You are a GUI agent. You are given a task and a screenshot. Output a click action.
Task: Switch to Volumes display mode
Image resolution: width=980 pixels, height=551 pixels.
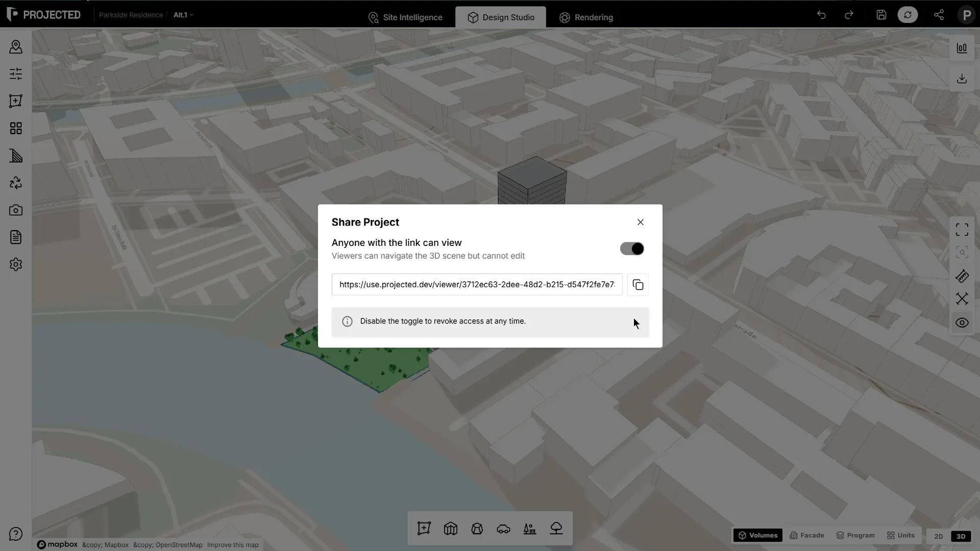point(757,535)
